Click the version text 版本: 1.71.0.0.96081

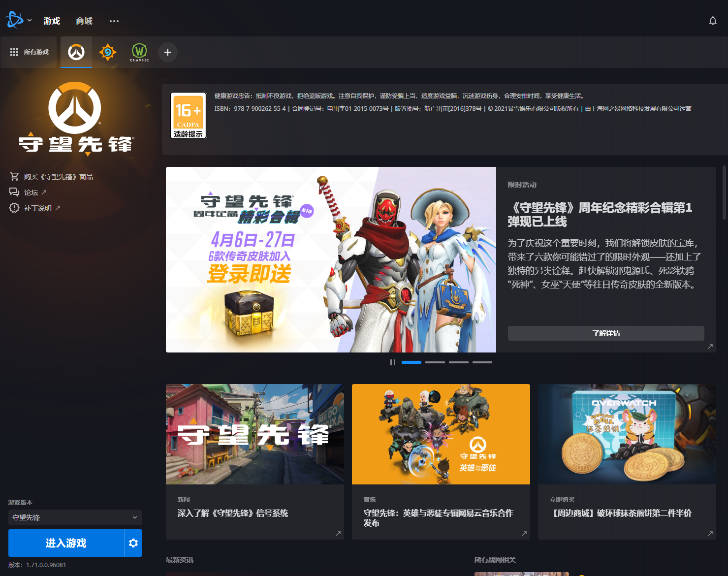click(x=37, y=565)
